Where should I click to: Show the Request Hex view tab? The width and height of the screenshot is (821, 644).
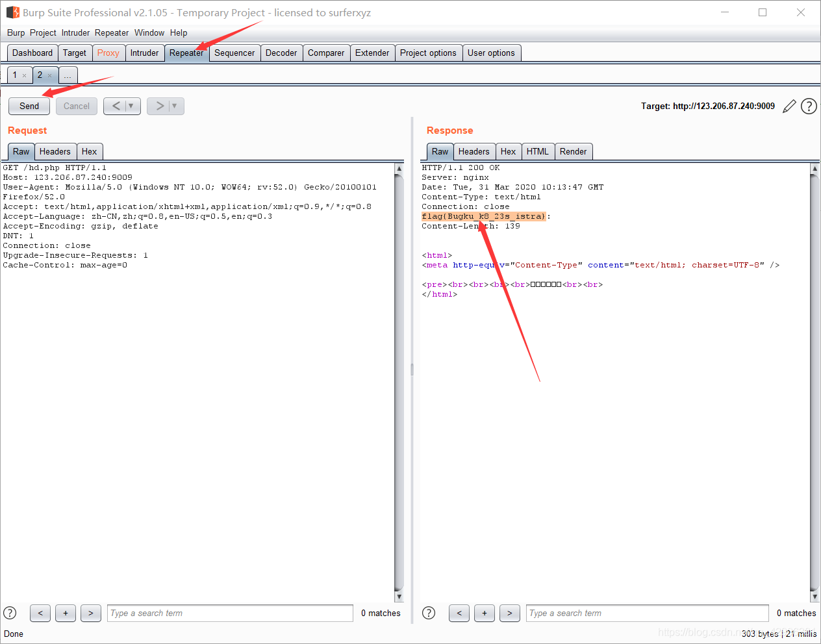pyautogui.click(x=90, y=151)
